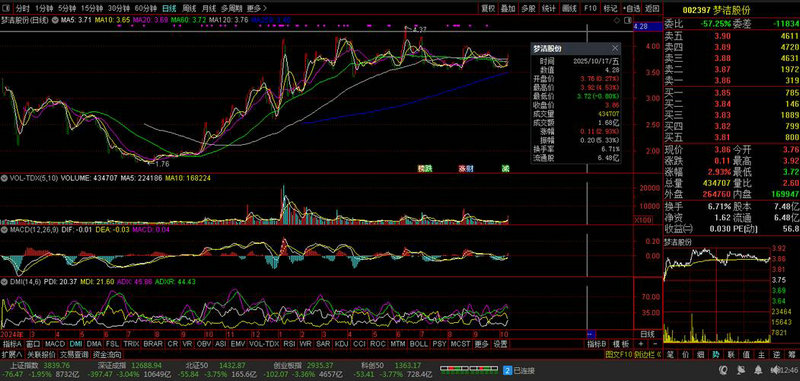Open the 统计 statistics tool

548,8
